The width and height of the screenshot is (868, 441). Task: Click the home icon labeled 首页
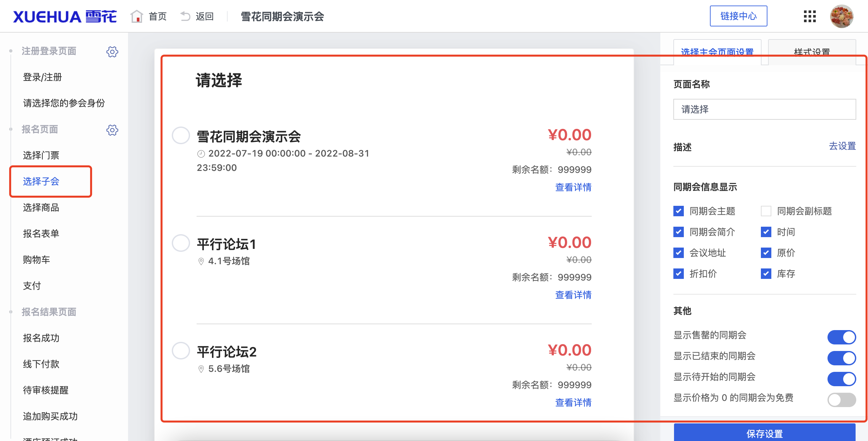pyautogui.click(x=137, y=16)
